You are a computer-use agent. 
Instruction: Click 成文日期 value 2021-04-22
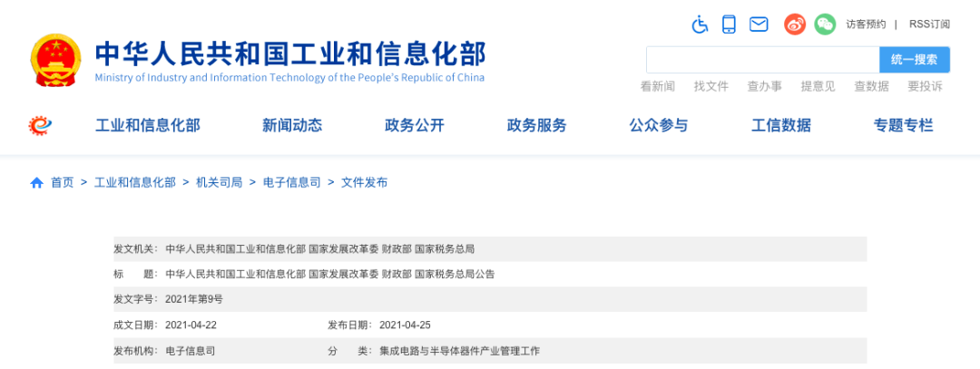pos(191,325)
